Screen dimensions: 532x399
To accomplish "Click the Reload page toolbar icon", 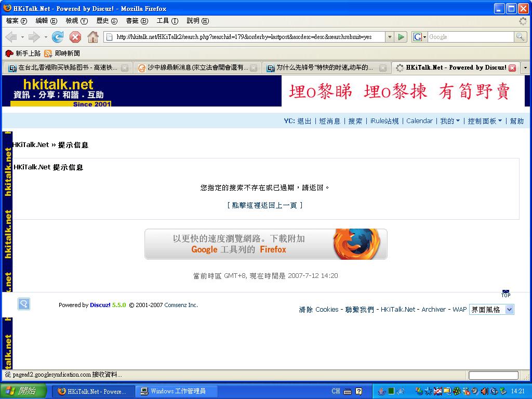I will point(58,37).
